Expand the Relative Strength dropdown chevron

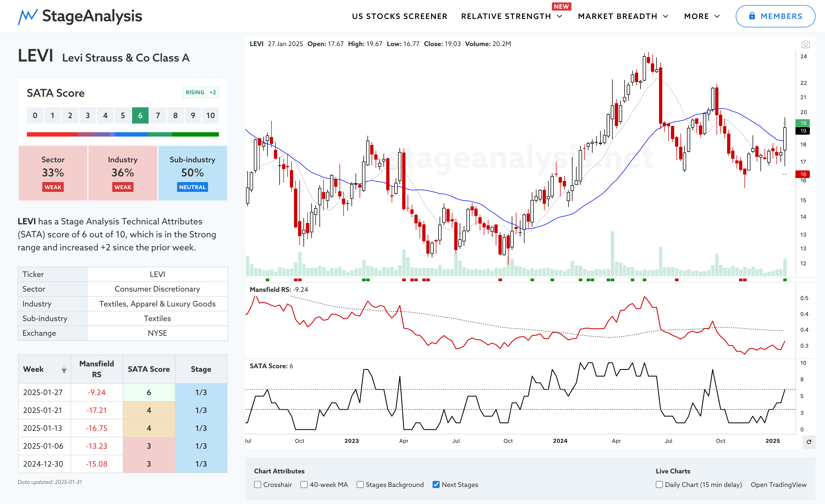click(559, 16)
